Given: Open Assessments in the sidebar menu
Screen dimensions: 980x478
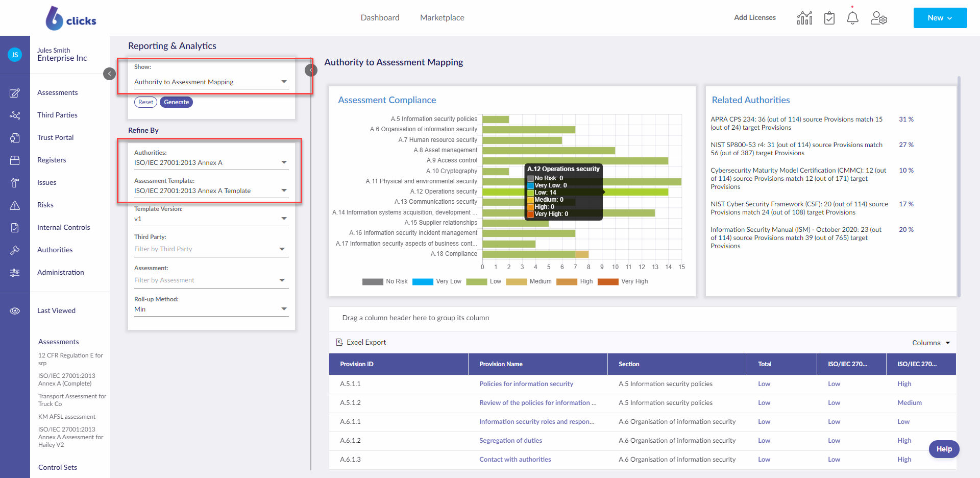Looking at the screenshot, I should tap(58, 93).
